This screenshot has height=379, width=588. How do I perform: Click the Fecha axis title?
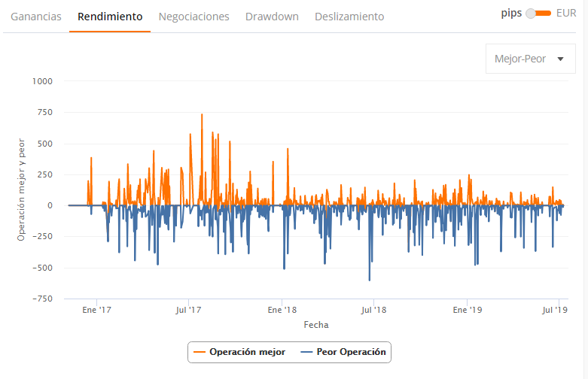tap(316, 325)
